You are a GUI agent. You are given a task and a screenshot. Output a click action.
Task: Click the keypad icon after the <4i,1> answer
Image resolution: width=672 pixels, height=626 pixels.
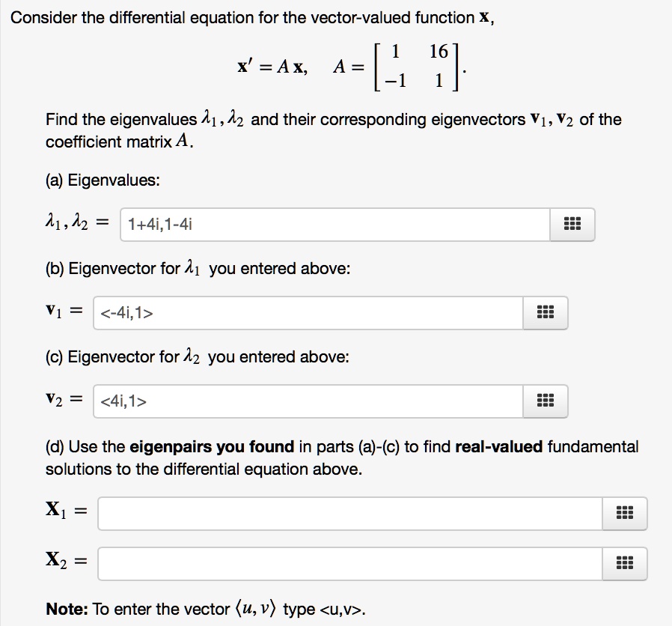click(x=545, y=401)
